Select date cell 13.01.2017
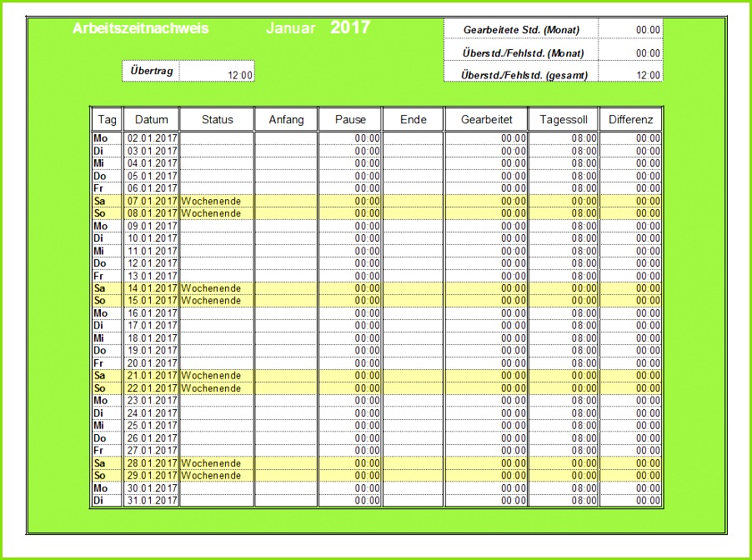Viewport: 752px width, 560px height. click(152, 276)
